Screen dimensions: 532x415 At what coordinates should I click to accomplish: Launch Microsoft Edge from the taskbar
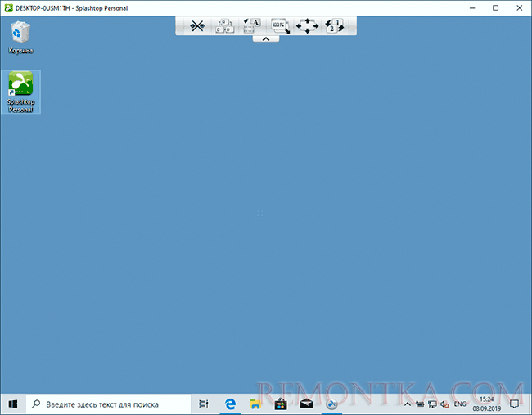[231, 404]
